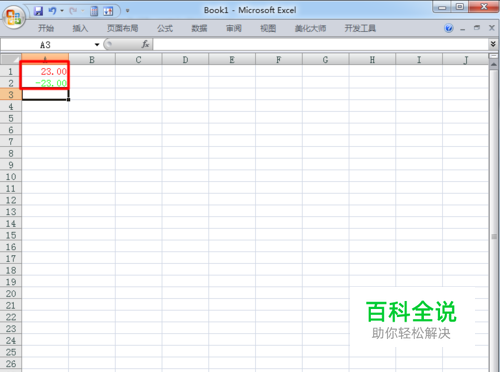Select row 20 header

tap(11, 294)
